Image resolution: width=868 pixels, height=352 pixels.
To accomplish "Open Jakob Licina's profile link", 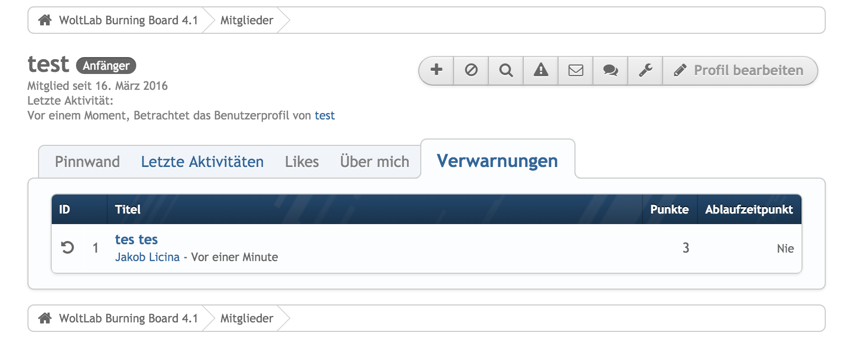I will [147, 257].
